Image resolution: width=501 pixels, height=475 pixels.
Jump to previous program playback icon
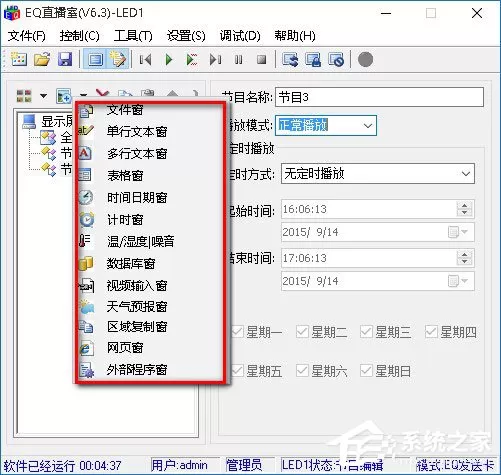pos(145,60)
